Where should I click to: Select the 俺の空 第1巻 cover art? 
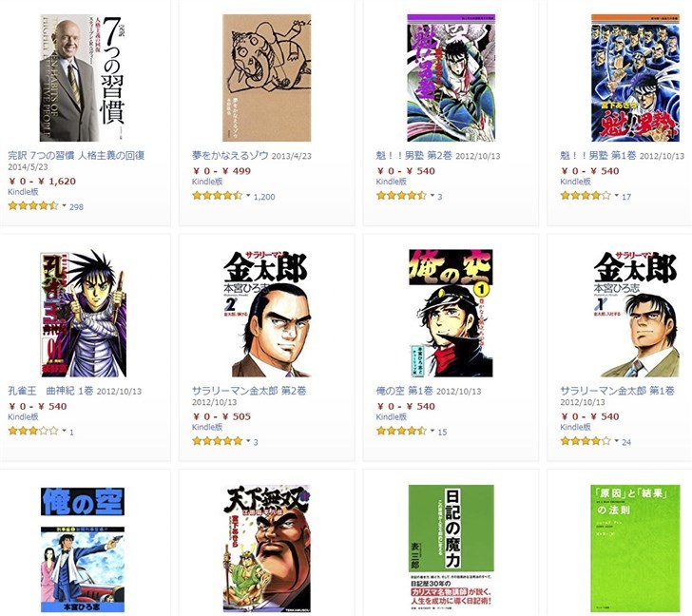451,314
